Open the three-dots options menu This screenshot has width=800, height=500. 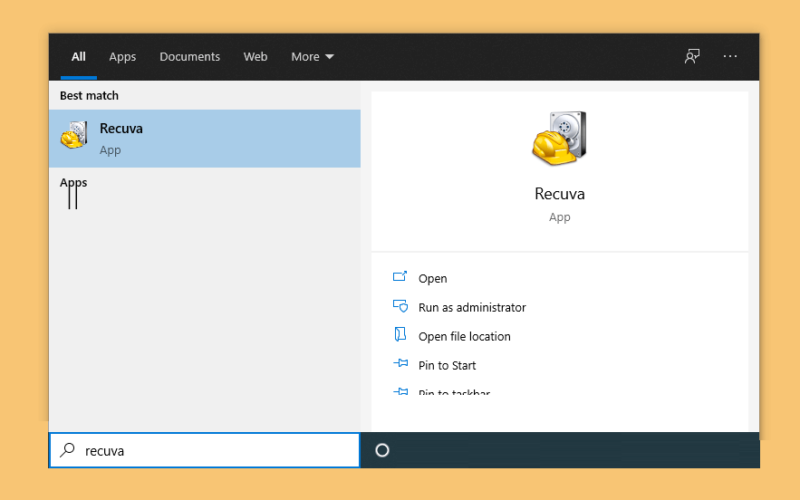tap(730, 56)
